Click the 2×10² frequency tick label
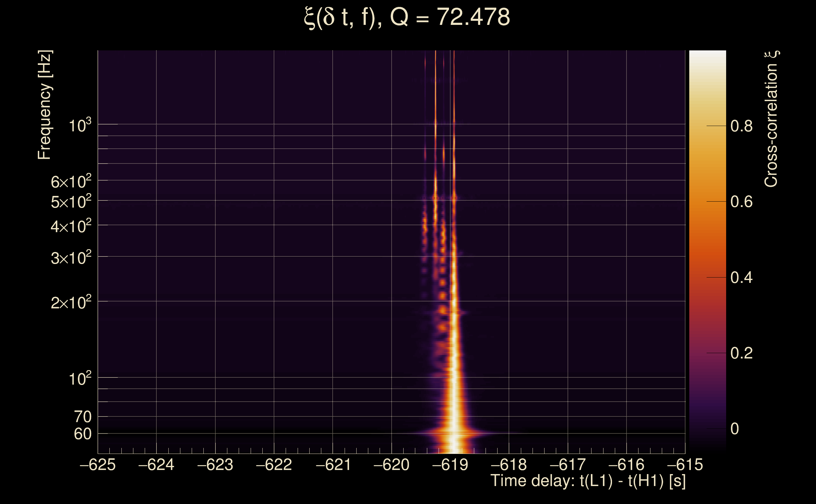Image resolution: width=816 pixels, height=504 pixels. [71, 303]
